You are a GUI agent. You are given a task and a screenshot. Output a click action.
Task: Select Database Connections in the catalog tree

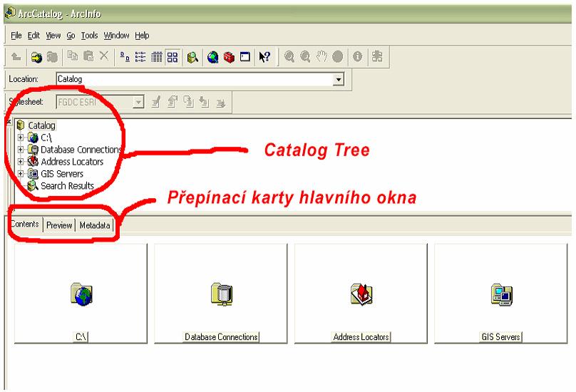coord(81,150)
